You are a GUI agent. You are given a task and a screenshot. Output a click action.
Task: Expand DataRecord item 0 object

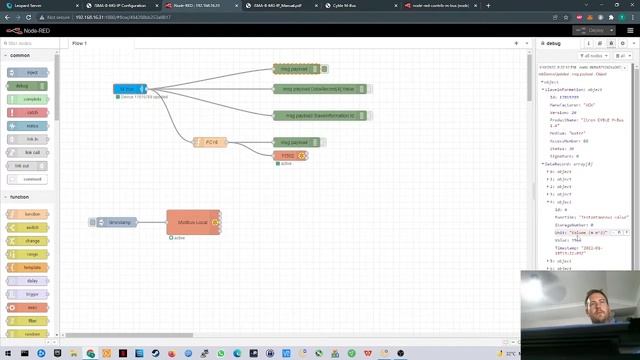tap(548, 172)
